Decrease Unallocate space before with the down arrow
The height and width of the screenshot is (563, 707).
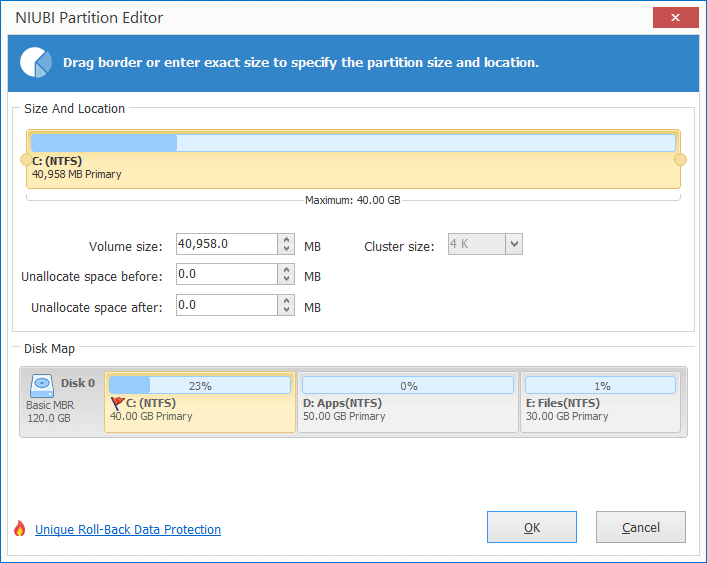(x=286, y=279)
